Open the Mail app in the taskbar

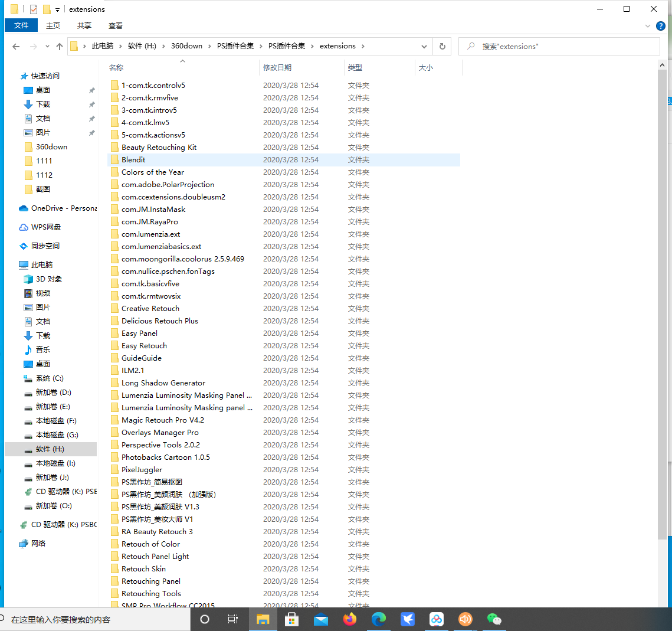(x=320, y=619)
